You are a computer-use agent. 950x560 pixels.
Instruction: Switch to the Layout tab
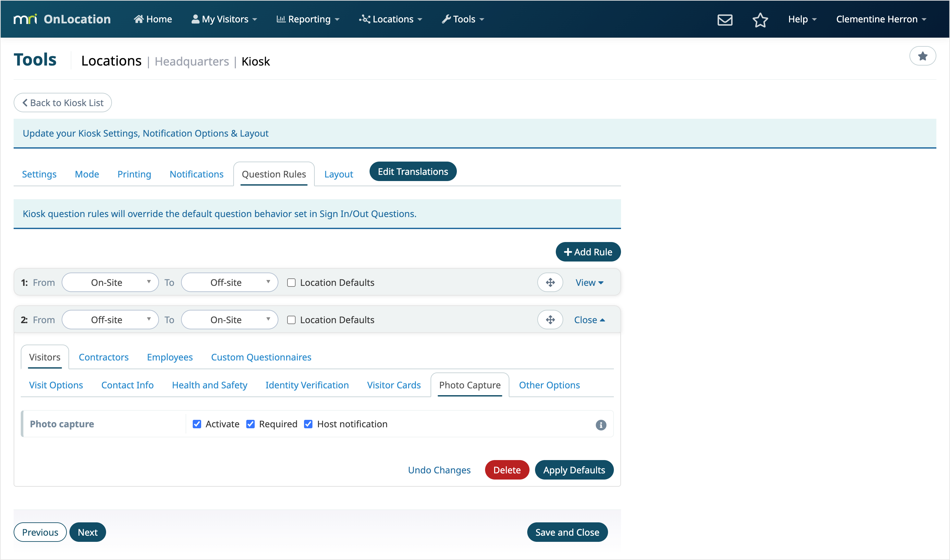[x=338, y=174]
